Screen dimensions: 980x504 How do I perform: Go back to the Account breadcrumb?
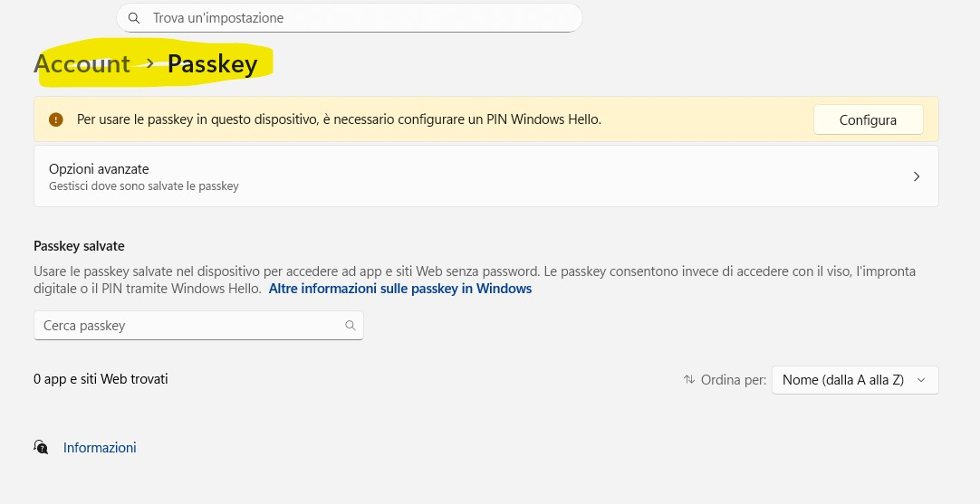[82, 64]
